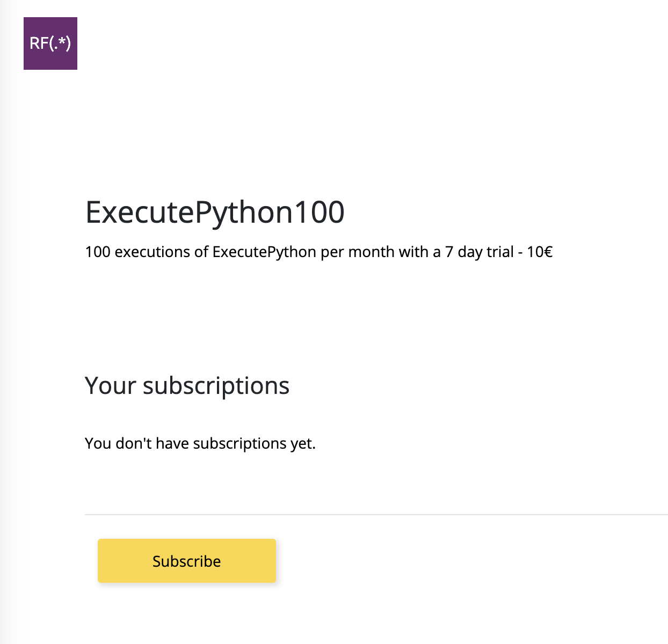Click the horizontal divider above Subscribe
Viewport: 668px width, 644px height.
(376, 515)
